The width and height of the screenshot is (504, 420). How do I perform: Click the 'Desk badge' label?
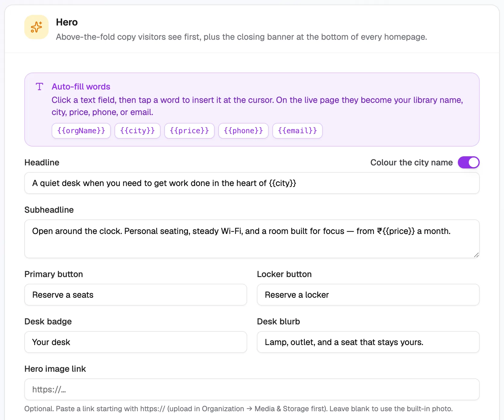pos(48,321)
